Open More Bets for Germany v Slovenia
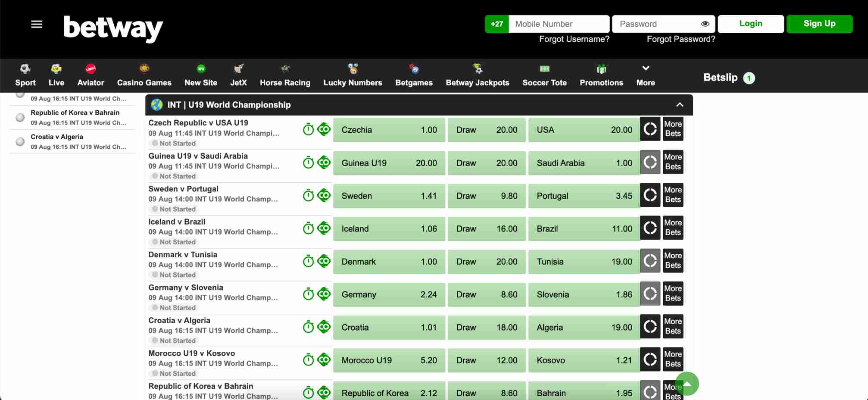Image resolution: width=868 pixels, height=400 pixels. tap(673, 294)
